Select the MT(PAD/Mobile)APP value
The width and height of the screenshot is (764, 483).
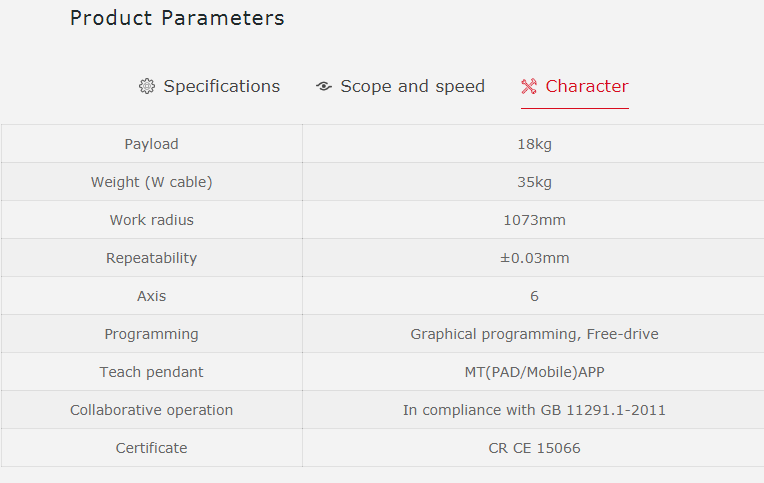(x=534, y=372)
